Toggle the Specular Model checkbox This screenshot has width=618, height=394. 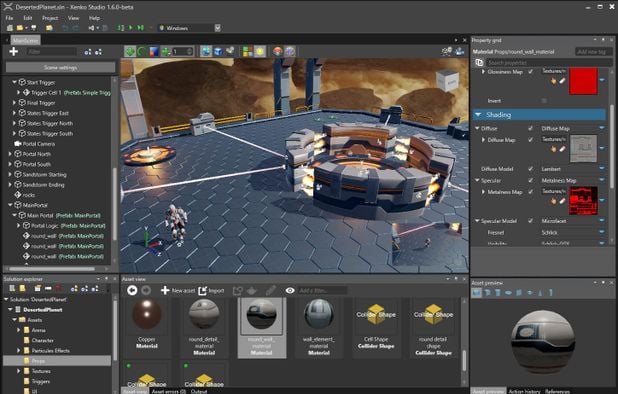(531, 221)
